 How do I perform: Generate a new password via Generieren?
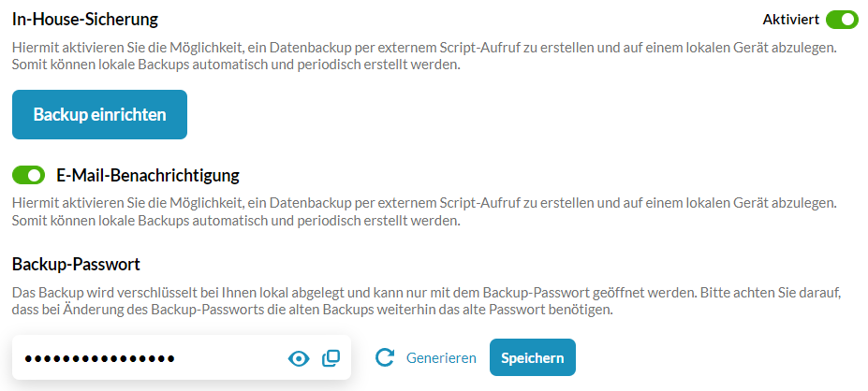pyautogui.click(x=441, y=358)
